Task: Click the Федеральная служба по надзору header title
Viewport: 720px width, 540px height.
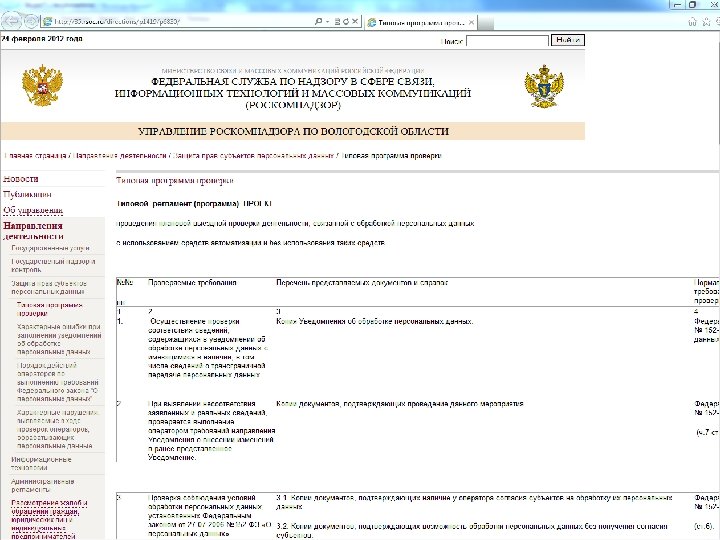Action: point(293,93)
